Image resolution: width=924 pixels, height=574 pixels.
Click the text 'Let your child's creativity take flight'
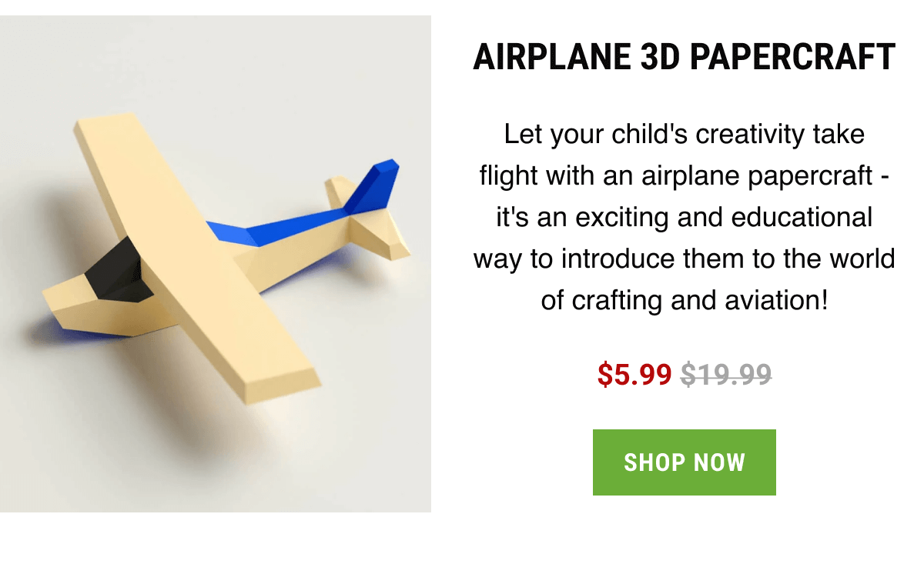(x=684, y=134)
